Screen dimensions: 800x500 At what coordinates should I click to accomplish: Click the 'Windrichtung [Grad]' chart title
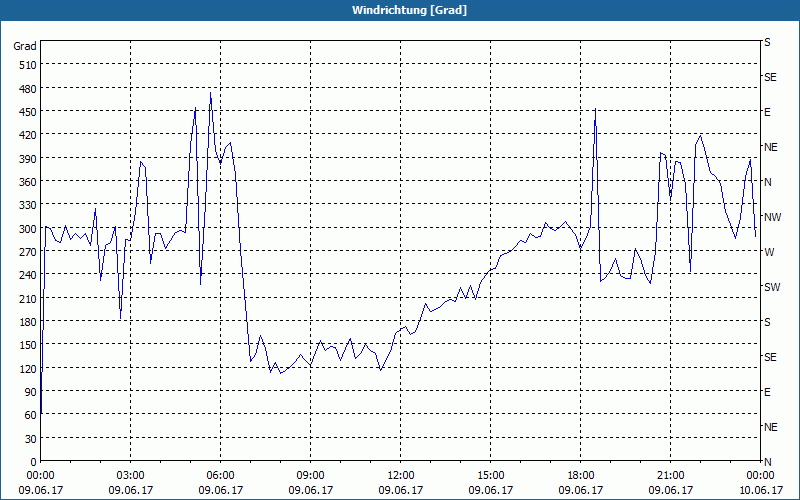tap(409, 10)
